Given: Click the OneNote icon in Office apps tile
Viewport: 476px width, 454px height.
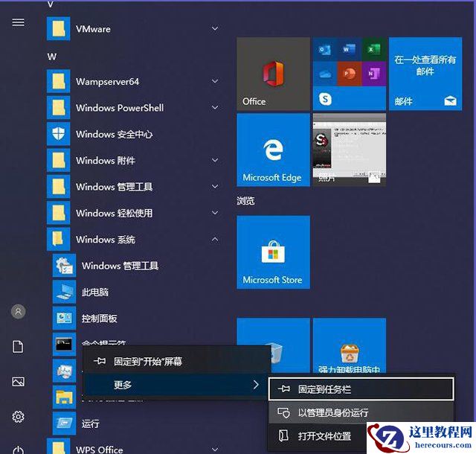Looking at the screenshot, I should point(374,74).
